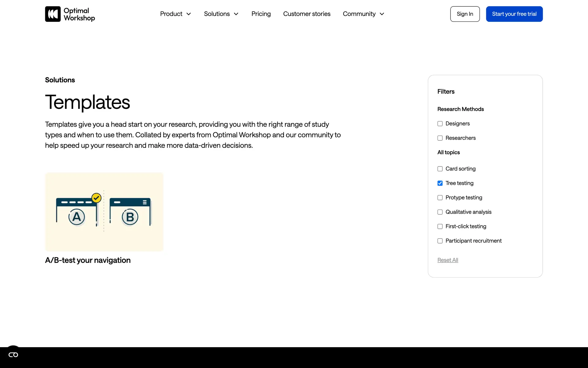
Task: Open the A/B-test your navigation title link
Action: [88, 260]
